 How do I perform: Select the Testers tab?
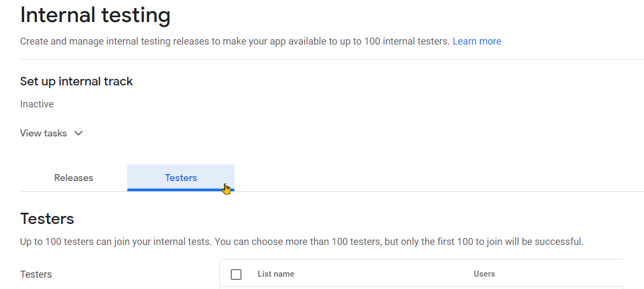pos(181,178)
